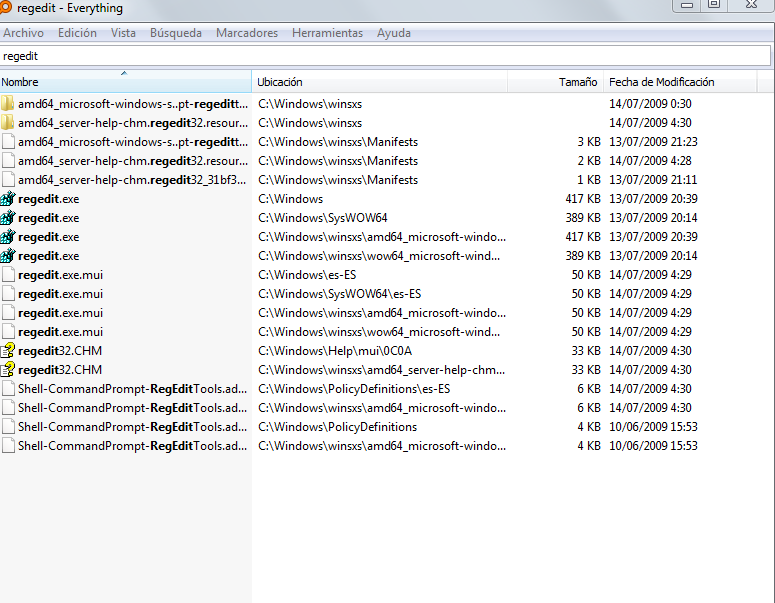The image size is (775, 603).
Task: Sort by the Tamaño column header
Action: coord(555,82)
